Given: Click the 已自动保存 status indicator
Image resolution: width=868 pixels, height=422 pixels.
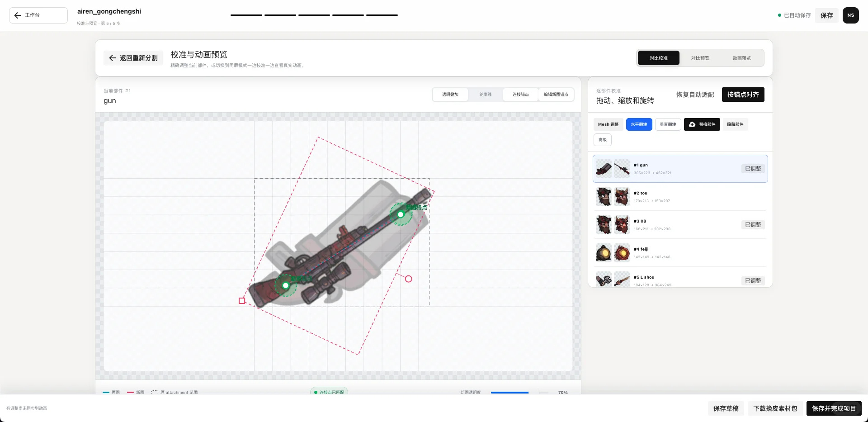Looking at the screenshot, I should pyautogui.click(x=794, y=15).
